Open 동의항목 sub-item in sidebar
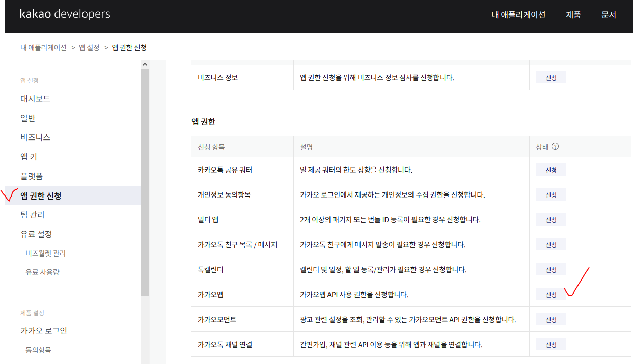Viewport: 633px width, 364px height. (38, 350)
